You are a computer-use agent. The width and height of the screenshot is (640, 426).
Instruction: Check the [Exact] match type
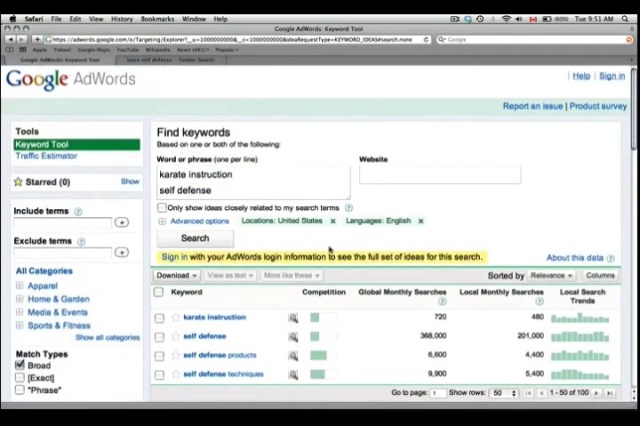pos(20,377)
